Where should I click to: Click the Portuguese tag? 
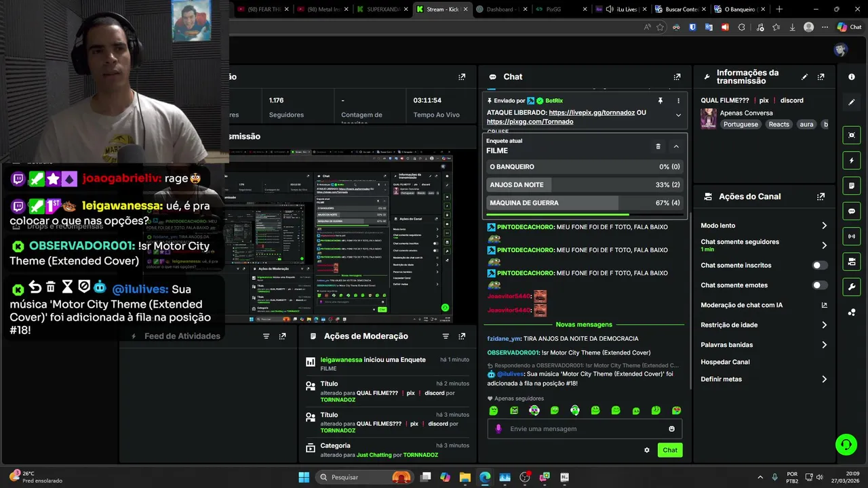click(741, 125)
